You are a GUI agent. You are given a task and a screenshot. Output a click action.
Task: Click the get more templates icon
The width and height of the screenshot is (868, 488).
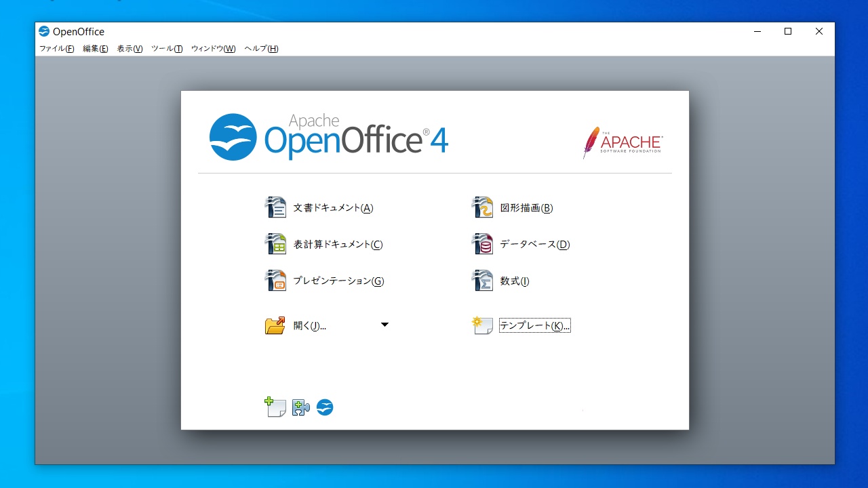275,407
